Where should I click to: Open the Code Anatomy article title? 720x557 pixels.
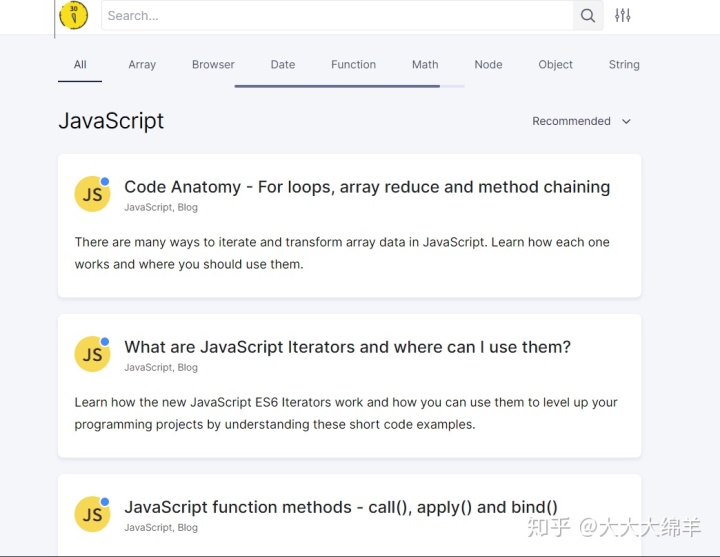[x=367, y=187]
